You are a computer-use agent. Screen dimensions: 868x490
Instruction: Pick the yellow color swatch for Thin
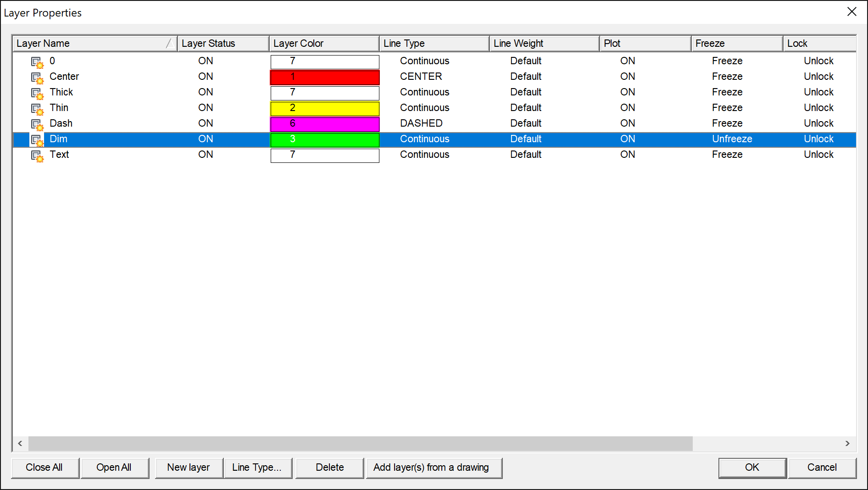pyautogui.click(x=324, y=108)
